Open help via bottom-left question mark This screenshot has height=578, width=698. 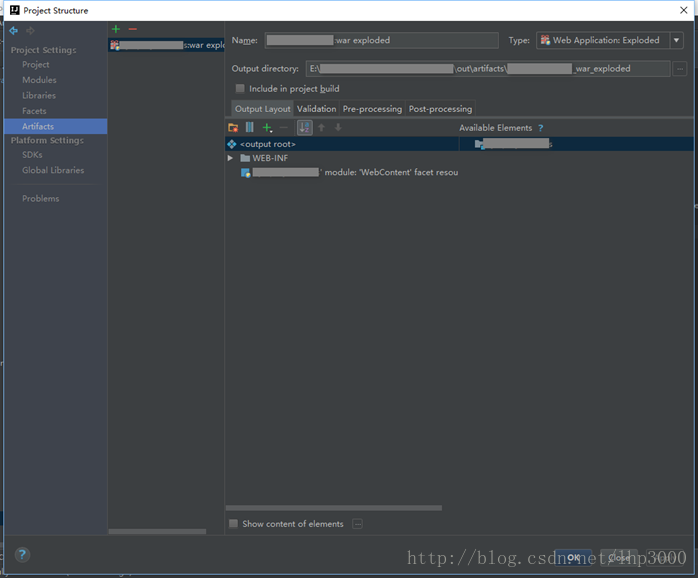point(22,554)
